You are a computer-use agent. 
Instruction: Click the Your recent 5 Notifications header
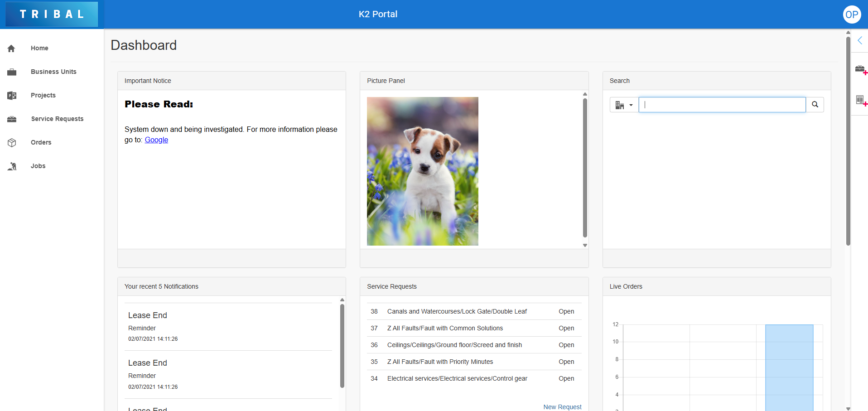coord(231,286)
